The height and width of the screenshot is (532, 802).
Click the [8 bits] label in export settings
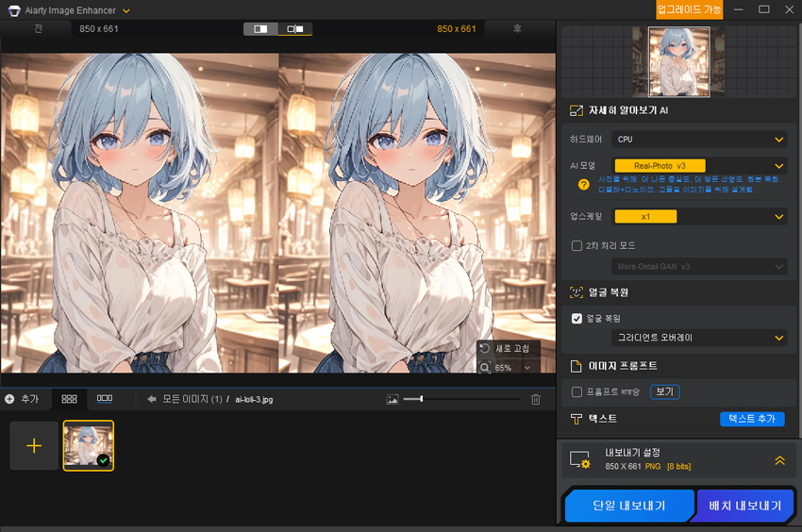click(678, 467)
